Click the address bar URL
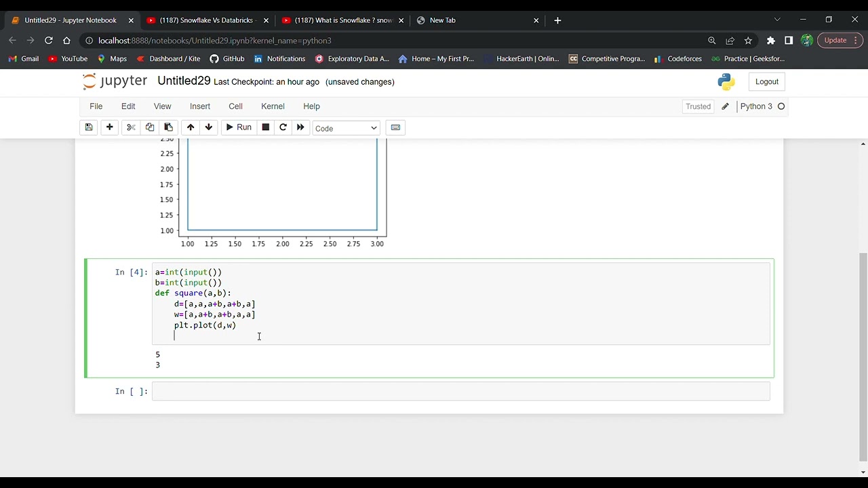This screenshot has width=868, height=488. 215,41
